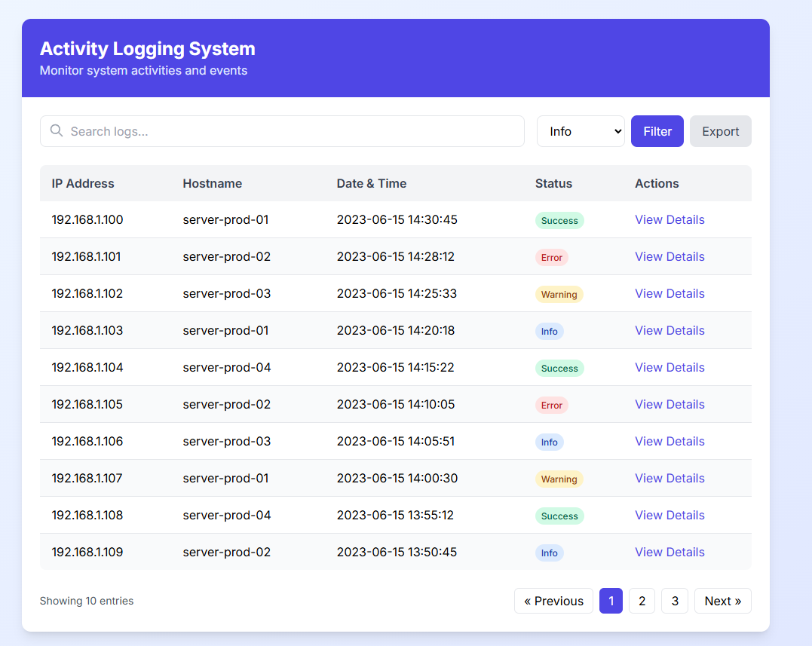This screenshot has height=646, width=812.
Task: Select IP address 192.168.1.108 cell
Action: pos(87,515)
